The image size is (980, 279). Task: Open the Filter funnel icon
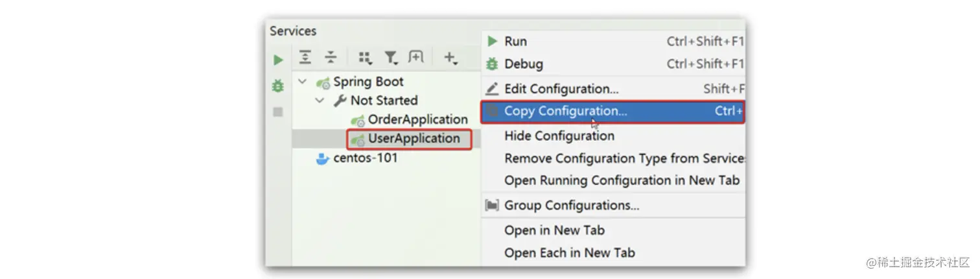coord(390,58)
